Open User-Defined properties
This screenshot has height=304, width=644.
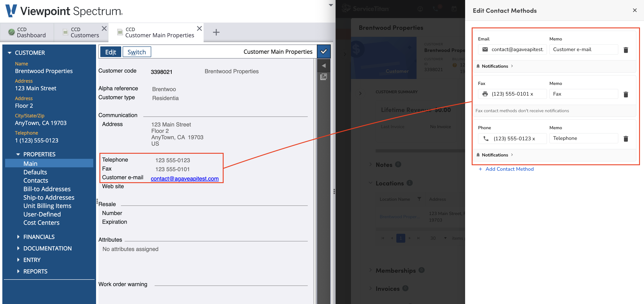42,214
